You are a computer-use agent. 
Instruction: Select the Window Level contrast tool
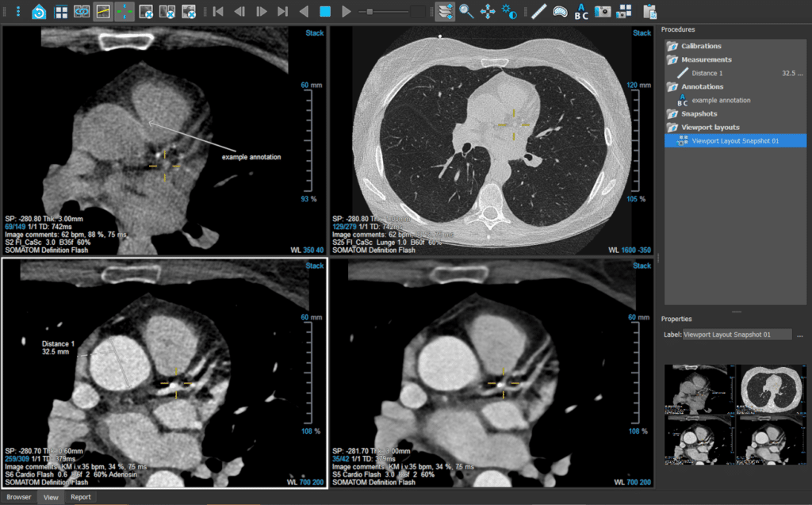[x=507, y=11]
